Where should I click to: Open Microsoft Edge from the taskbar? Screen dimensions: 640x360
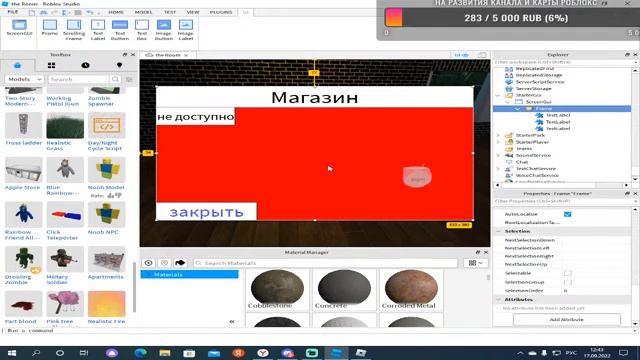pos(140,353)
